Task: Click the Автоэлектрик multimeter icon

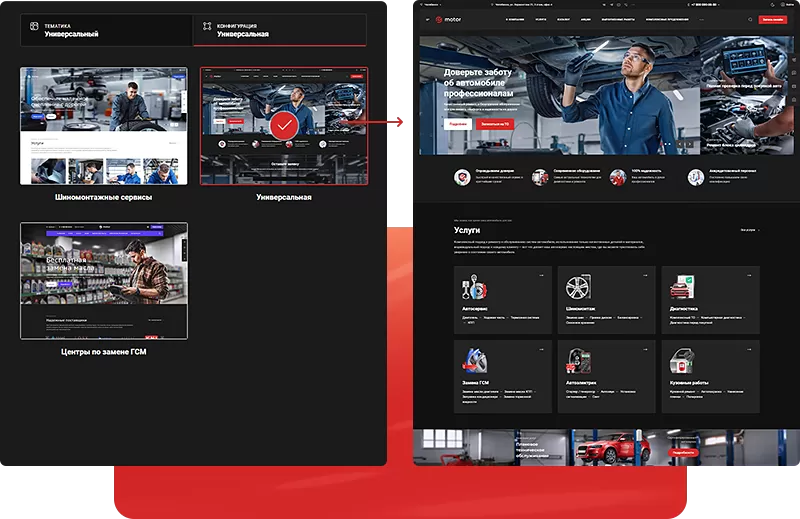Action: (x=577, y=361)
